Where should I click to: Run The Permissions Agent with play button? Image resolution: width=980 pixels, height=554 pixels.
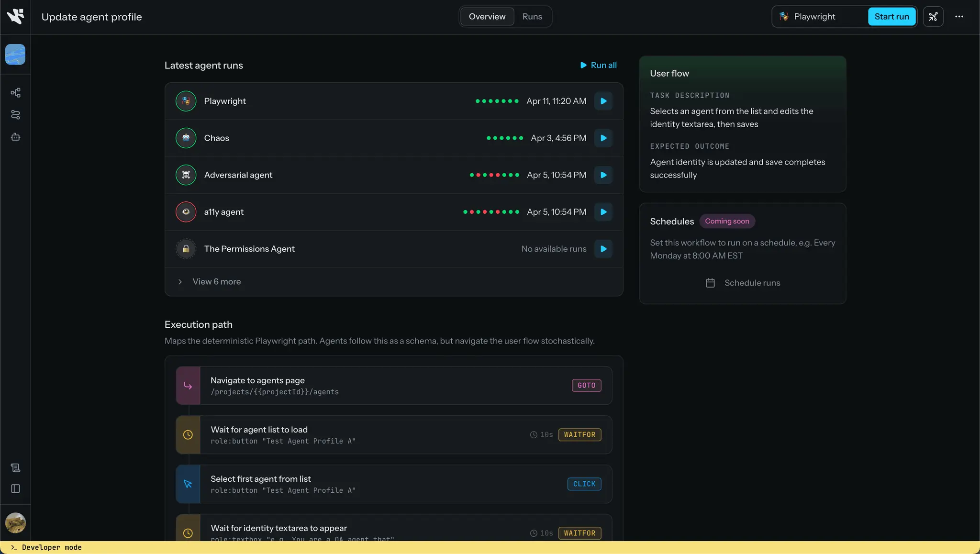point(603,249)
